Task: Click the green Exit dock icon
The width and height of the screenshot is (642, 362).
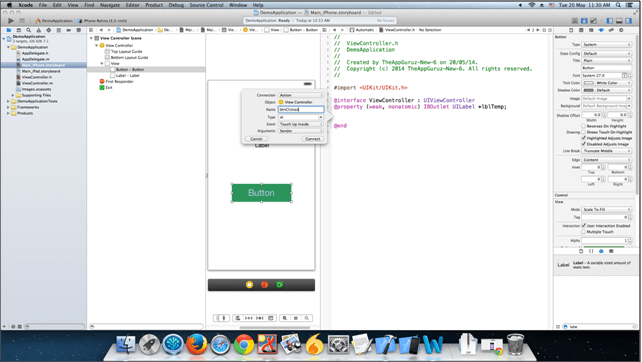Action: (280, 285)
